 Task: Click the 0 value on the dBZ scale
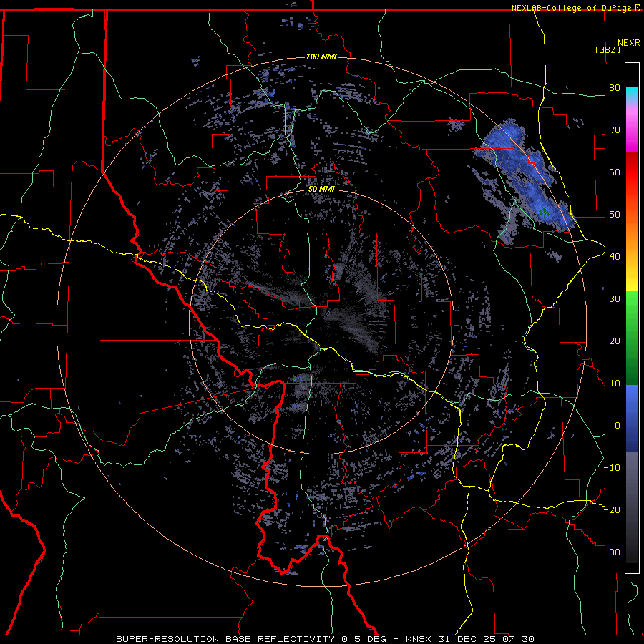tap(618, 426)
